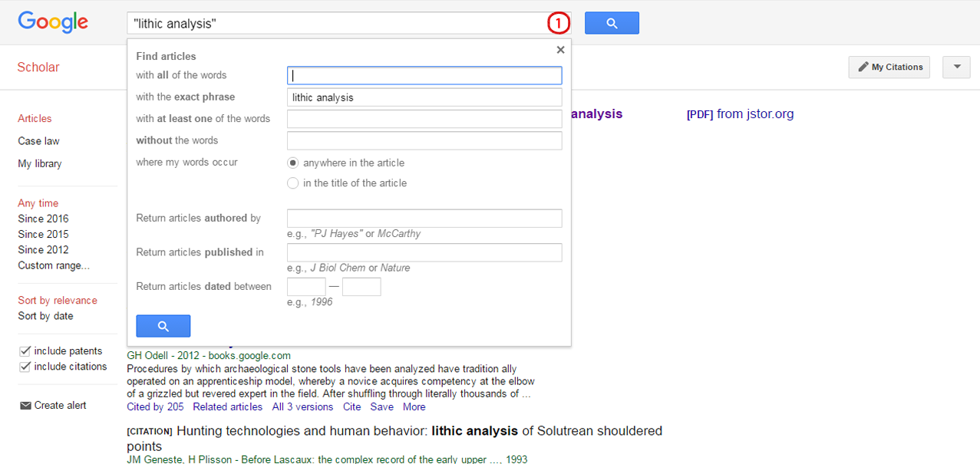Click the blue search button in the Find articles panel
Image resolution: width=980 pixels, height=464 pixels.
tap(163, 326)
